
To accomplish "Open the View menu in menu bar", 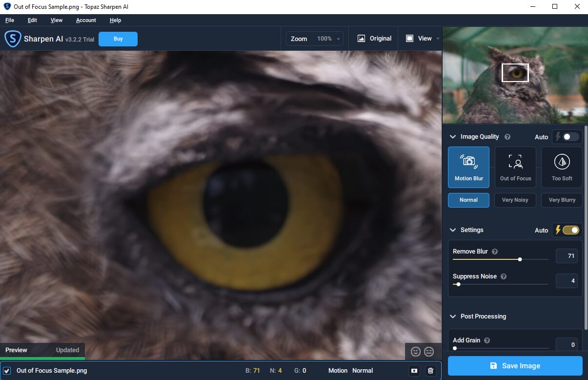I will click(57, 20).
